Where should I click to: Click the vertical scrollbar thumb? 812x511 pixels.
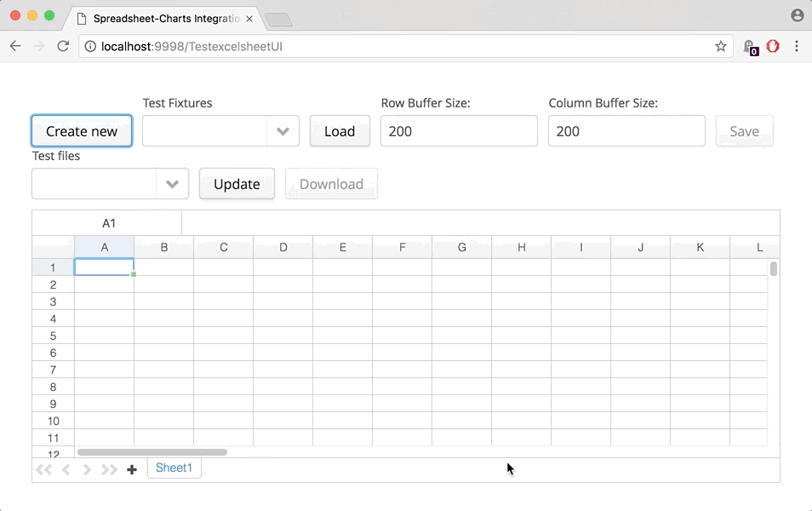773,269
